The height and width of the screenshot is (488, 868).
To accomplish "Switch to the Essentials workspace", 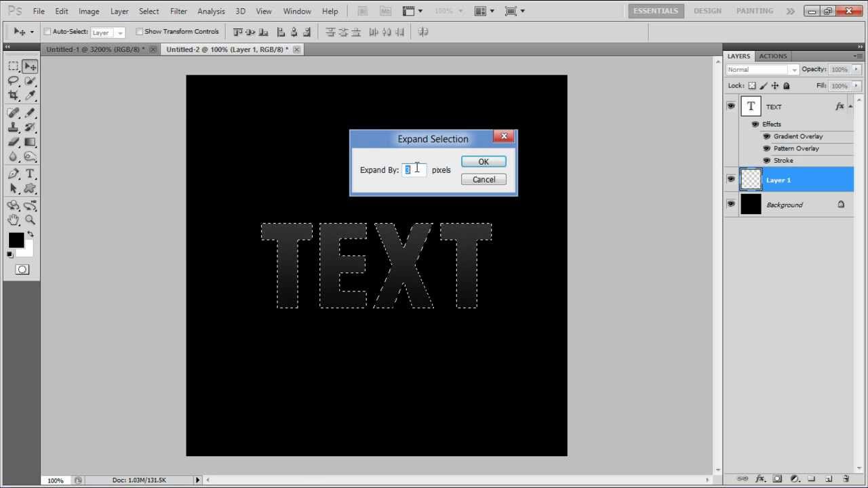I will [x=656, y=11].
